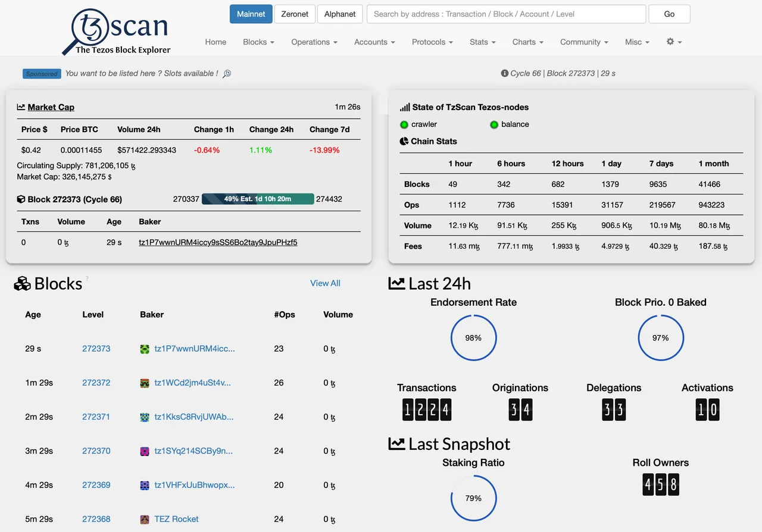Image resolution: width=762 pixels, height=532 pixels.
Task: Click the identicon of baker tz1WCd2jm4uSt4v...
Action: pos(145,383)
